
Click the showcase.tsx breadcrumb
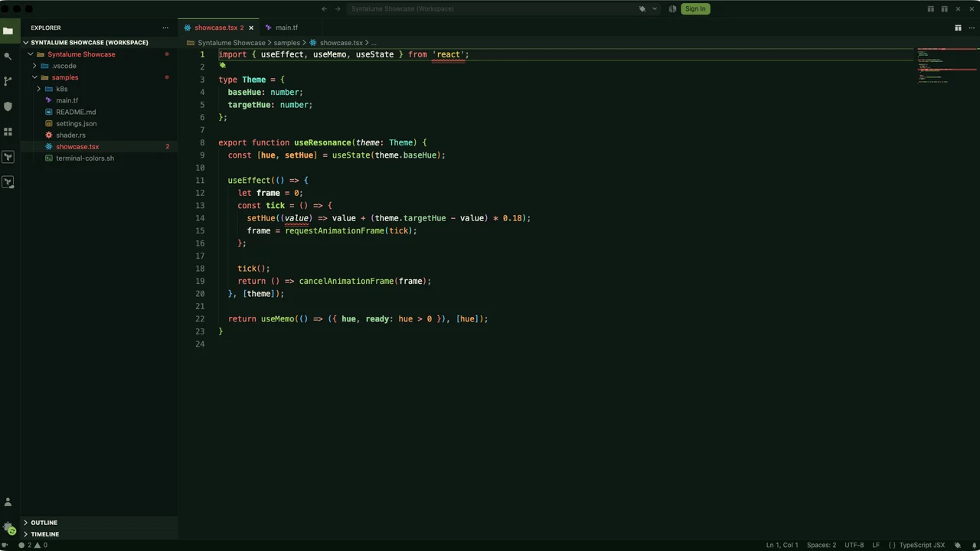tap(336, 43)
